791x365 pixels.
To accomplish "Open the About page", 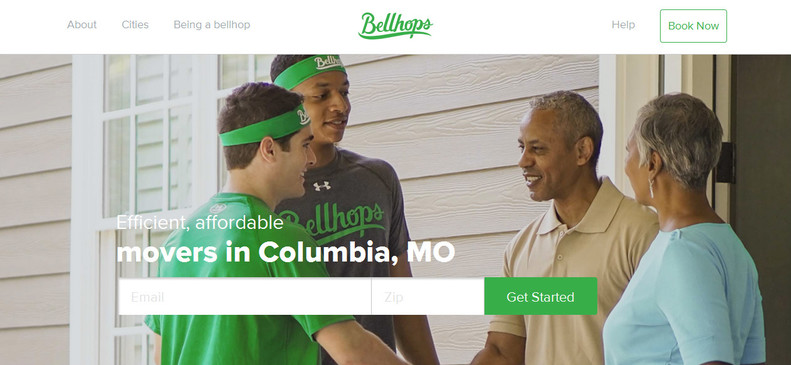I will click(82, 25).
